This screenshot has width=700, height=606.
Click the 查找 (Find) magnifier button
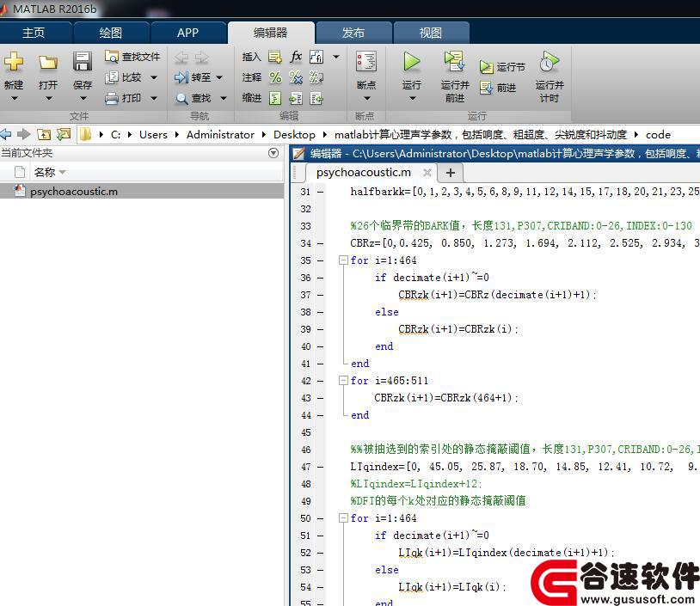tap(193, 98)
